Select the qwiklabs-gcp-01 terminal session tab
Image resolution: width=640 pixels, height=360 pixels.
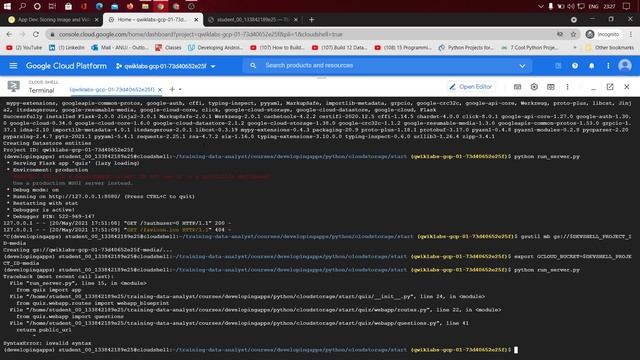click(x=112, y=89)
